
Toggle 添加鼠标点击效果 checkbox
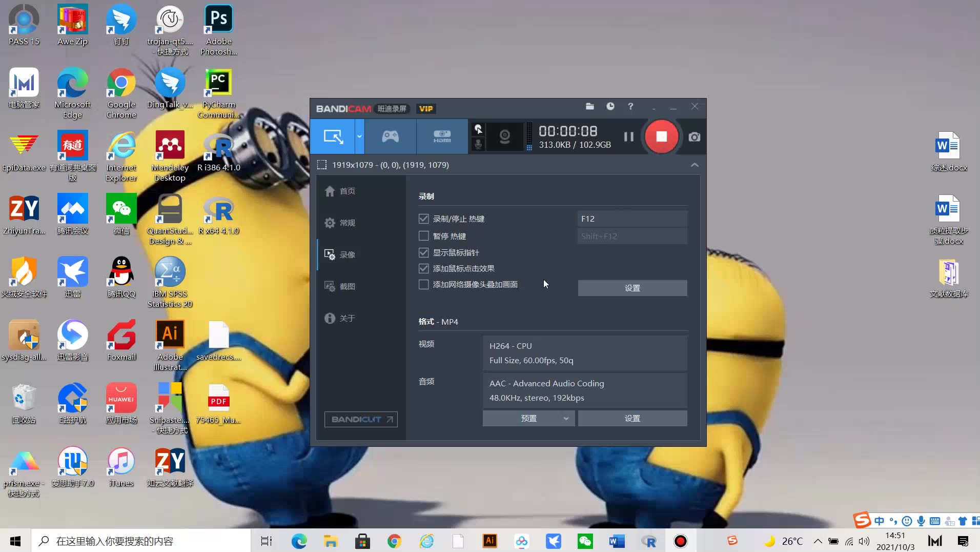click(423, 268)
